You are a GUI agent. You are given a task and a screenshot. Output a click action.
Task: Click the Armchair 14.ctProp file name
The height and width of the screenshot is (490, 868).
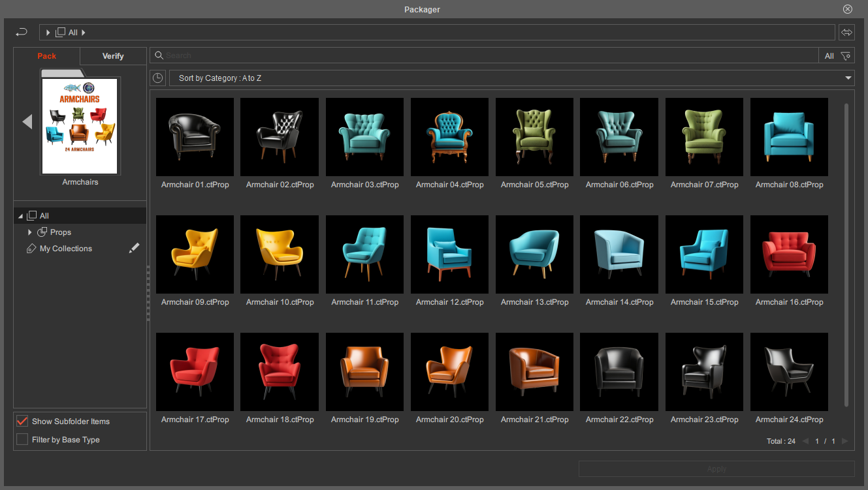coord(620,302)
